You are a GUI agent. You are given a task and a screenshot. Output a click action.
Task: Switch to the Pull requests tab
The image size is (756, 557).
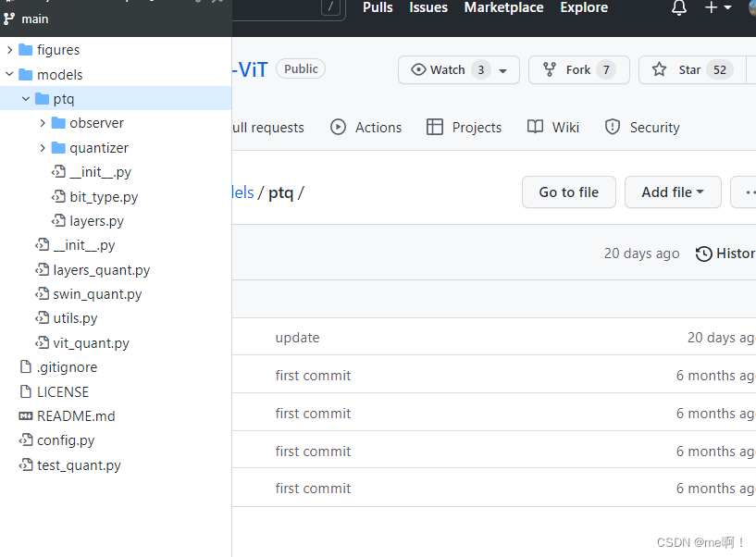pyautogui.click(x=268, y=128)
